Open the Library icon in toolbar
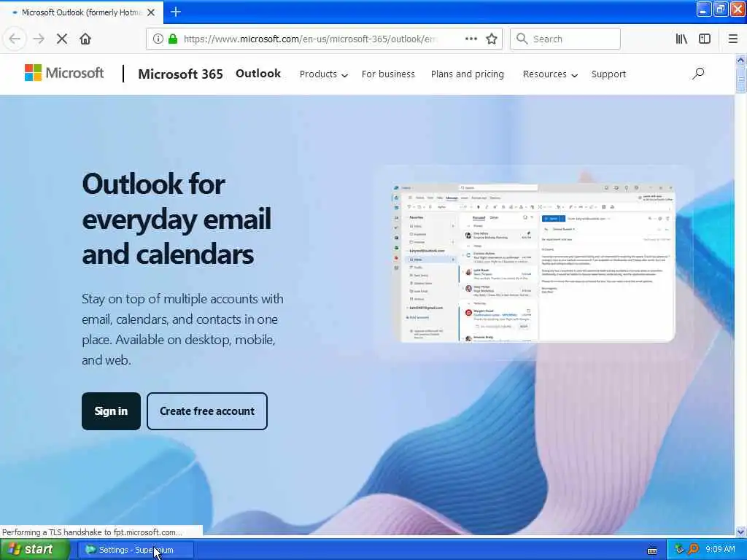Screen dimensions: 747x560 pyautogui.click(x=681, y=39)
